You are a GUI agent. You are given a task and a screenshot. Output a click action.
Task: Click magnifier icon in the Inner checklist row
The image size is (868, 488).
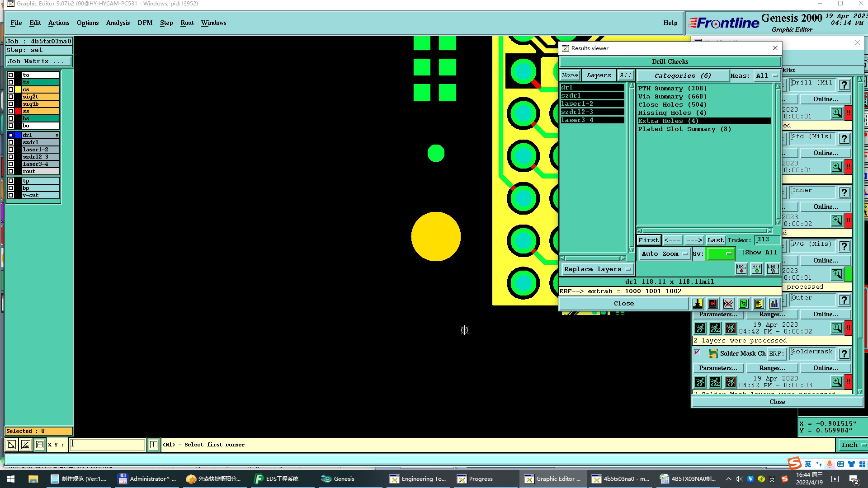tap(837, 221)
